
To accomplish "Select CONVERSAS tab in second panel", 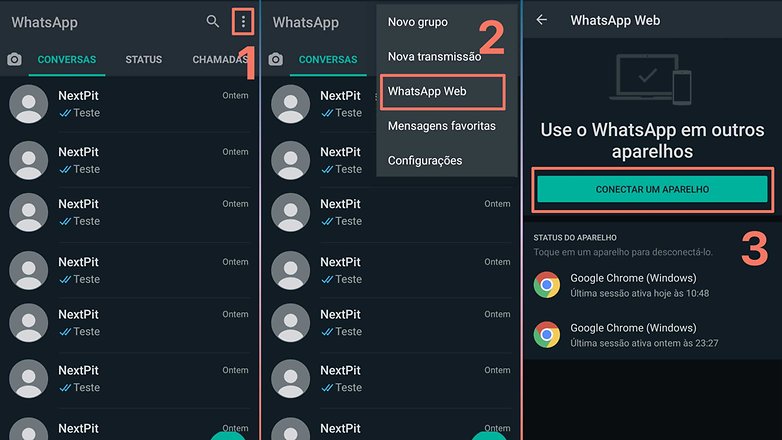I will click(328, 59).
